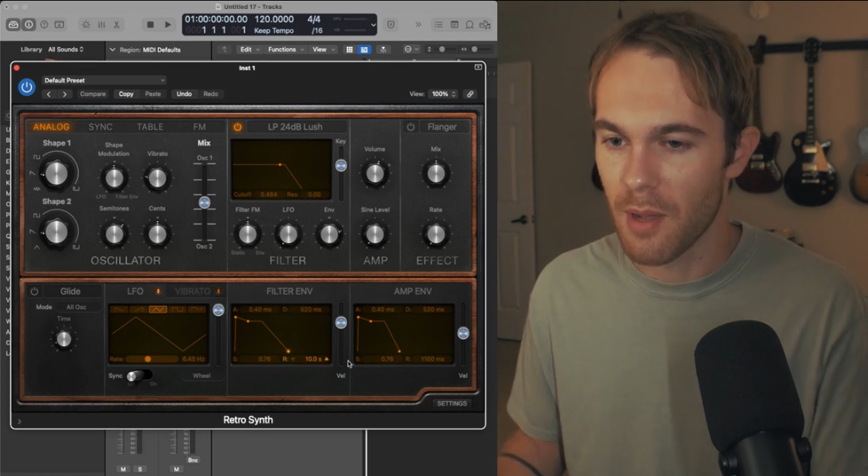Toggle the LFO Sync switch
868x476 pixels.
tap(139, 376)
